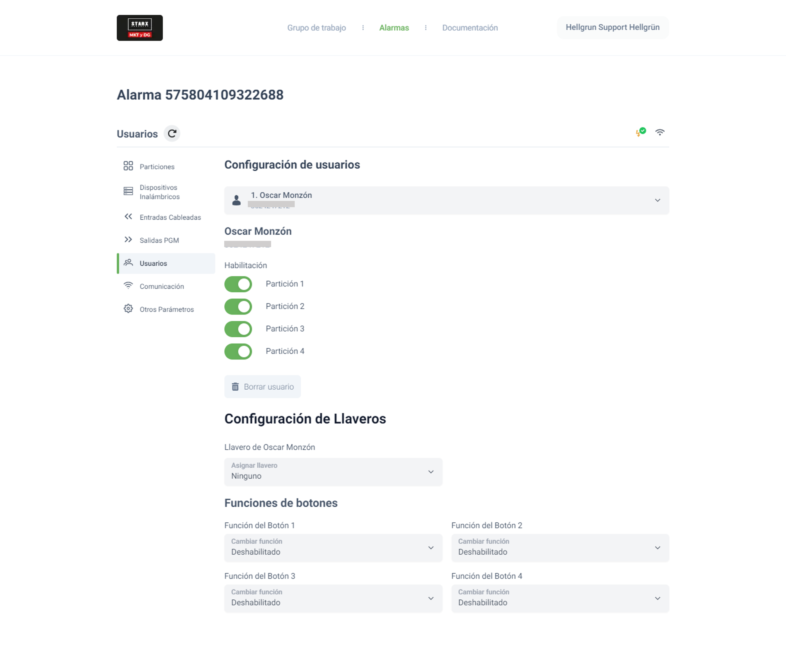Open the Documentación menu item
This screenshot has height=672, width=786.
pyautogui.click(x=470, y=28)
